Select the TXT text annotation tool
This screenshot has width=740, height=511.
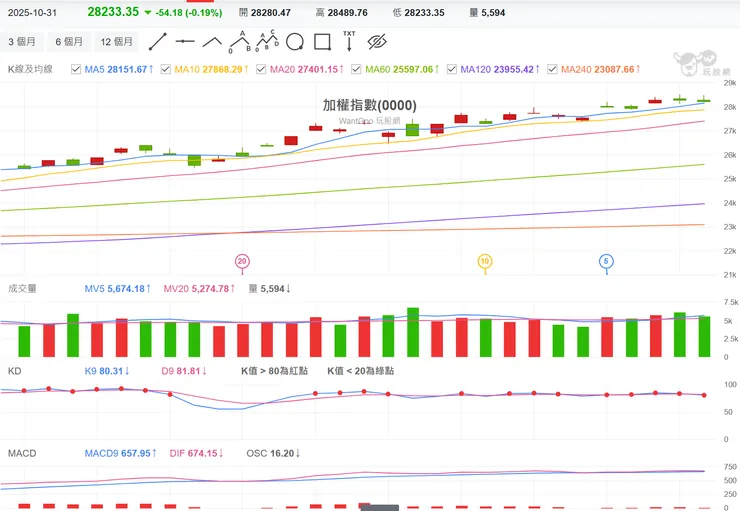coord(349,41)
